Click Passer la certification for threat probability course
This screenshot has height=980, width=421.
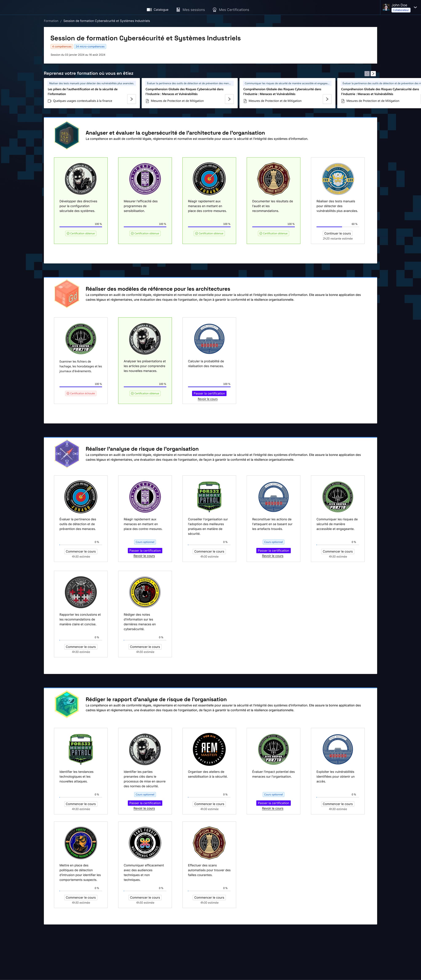209,393
